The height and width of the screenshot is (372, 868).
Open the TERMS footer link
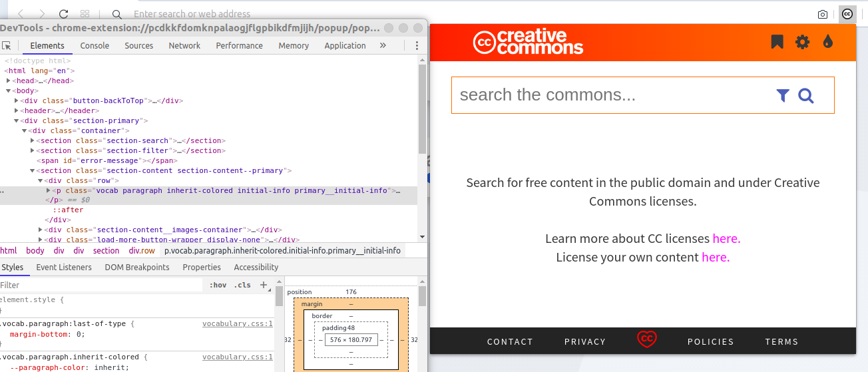[x=781, y=341]
